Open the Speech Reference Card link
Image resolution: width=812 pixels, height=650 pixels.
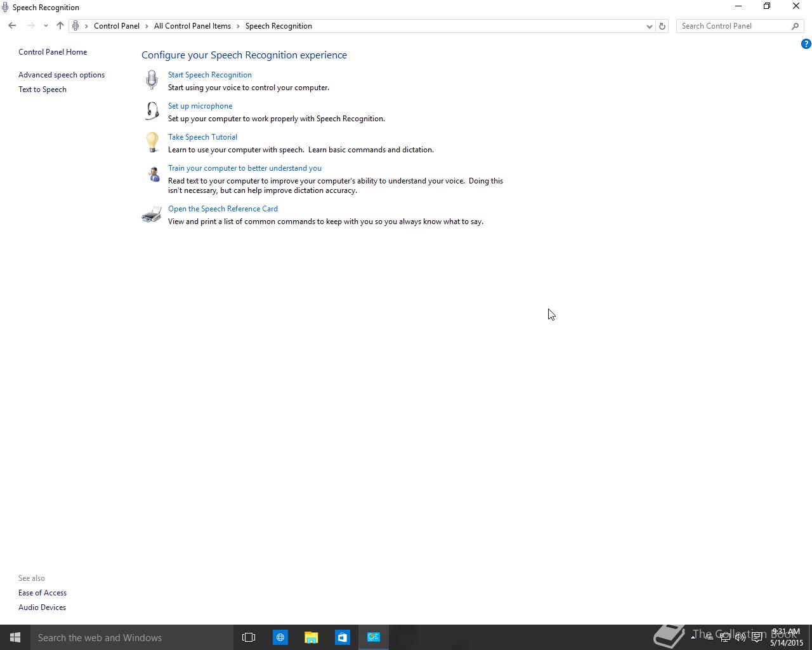(x=223, y=209)
